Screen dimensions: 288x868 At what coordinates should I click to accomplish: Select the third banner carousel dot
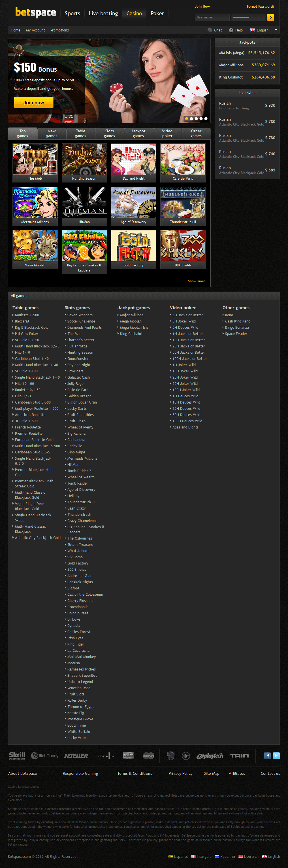click(196, 119)
